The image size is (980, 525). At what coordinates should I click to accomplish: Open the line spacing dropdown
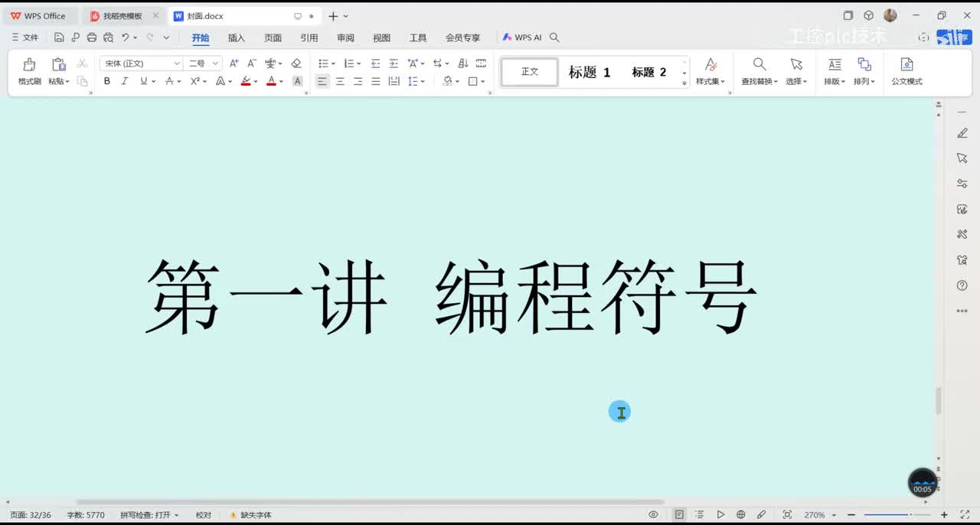pos(423,81)
